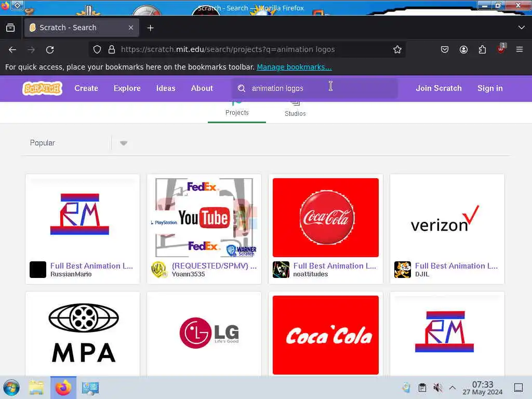Open the network computer taskbar icon
Image resolution: width=532 pixels, height=399 pixels.
click(x=90, y=388)
